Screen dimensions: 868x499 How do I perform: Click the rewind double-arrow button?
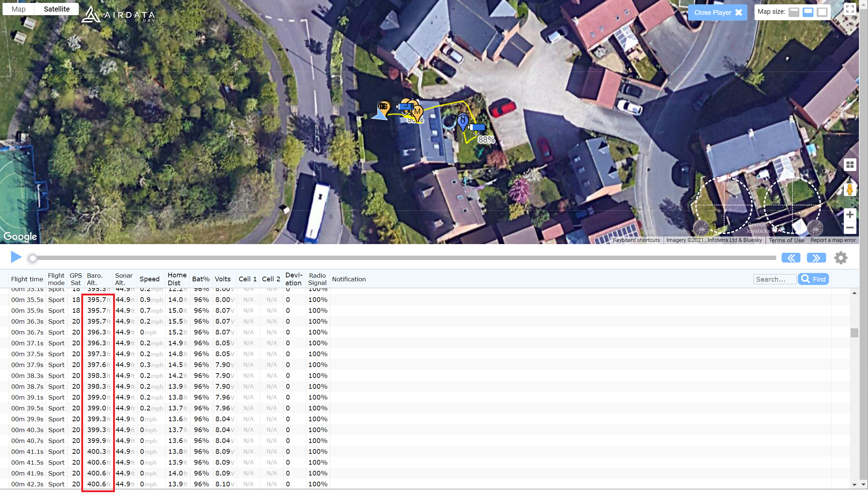point(791,258)
